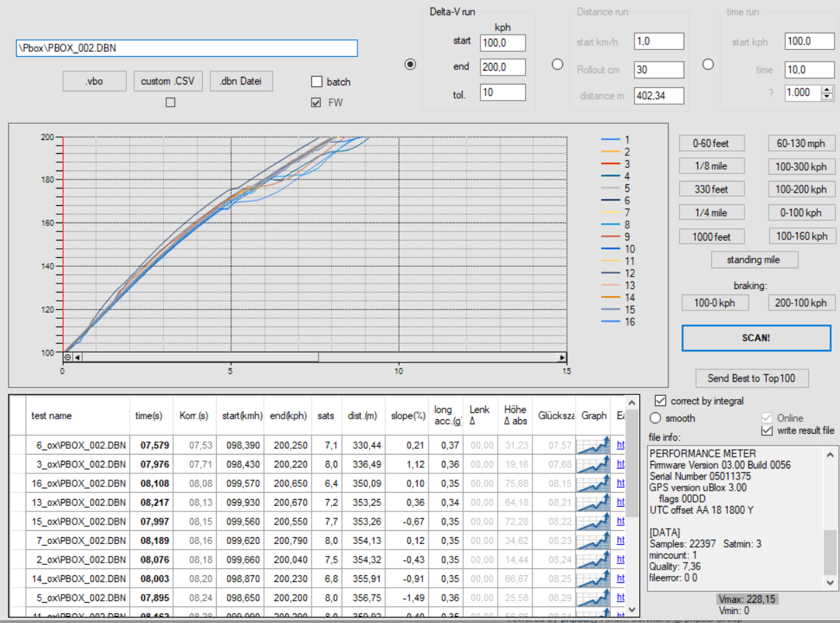Click graph thumbnail for run 6_ox
Screen dimensions: 840x623
(x=592, y=445)
